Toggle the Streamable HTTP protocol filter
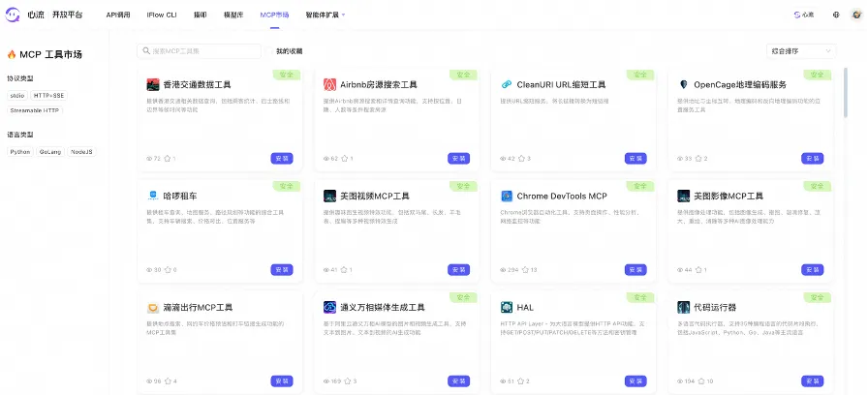Viewport: 868px width, 395px height. click(34, 110)
